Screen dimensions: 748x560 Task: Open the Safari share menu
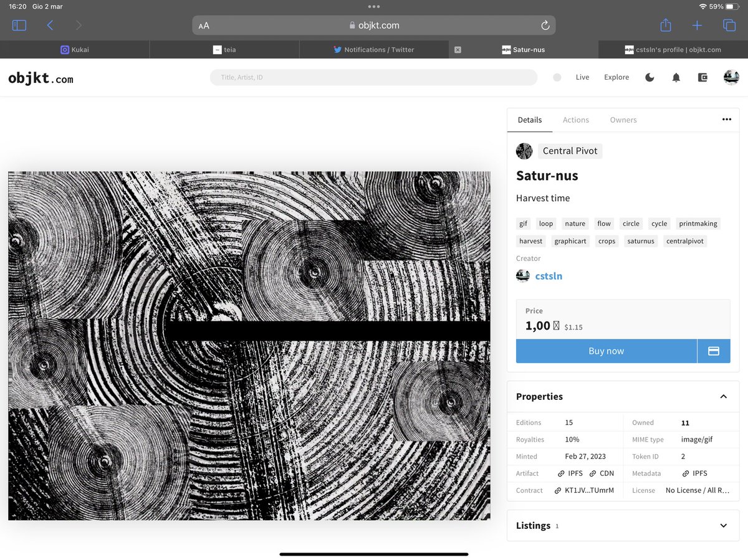point(666,25)
